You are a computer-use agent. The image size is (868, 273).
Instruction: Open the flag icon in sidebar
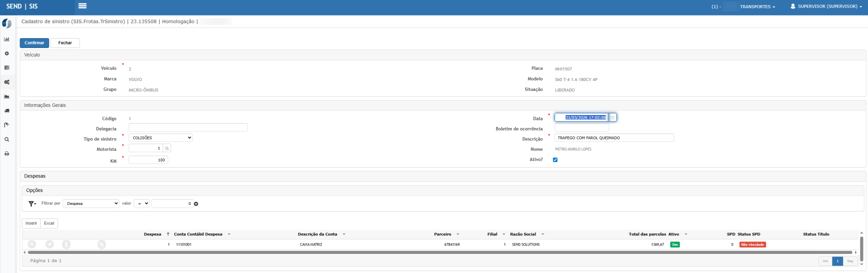tap(7, 125)
